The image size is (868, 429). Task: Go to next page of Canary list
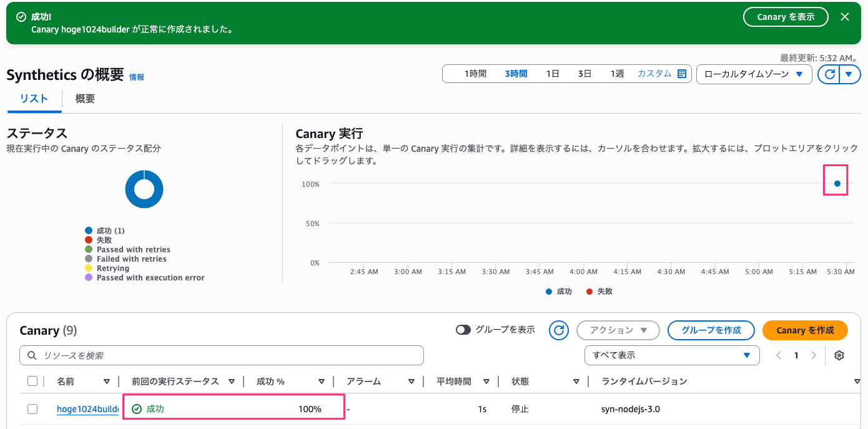click(813, 355)
